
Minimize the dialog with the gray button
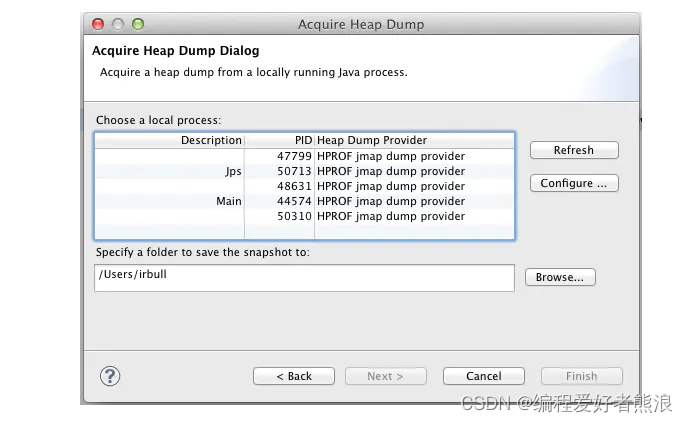click(118, 24)
